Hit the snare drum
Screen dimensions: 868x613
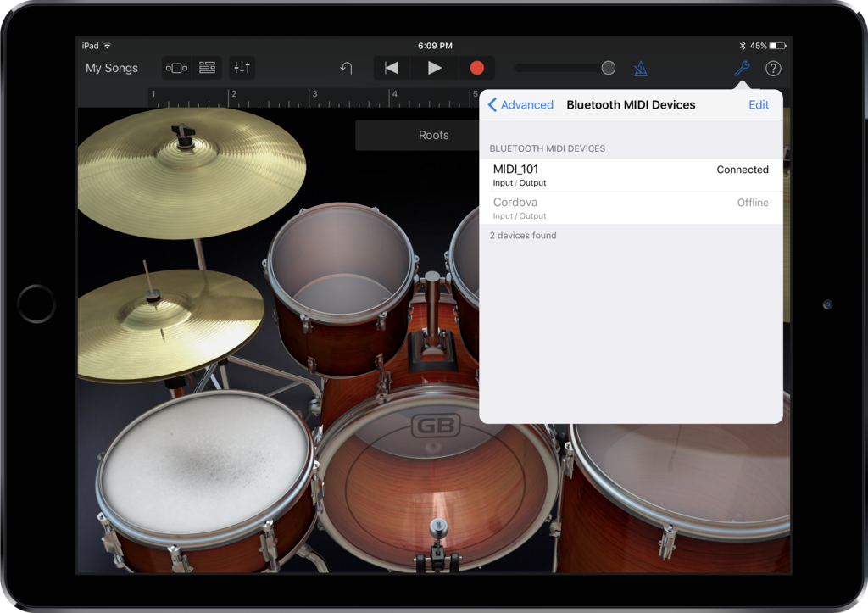pos(203,468)
